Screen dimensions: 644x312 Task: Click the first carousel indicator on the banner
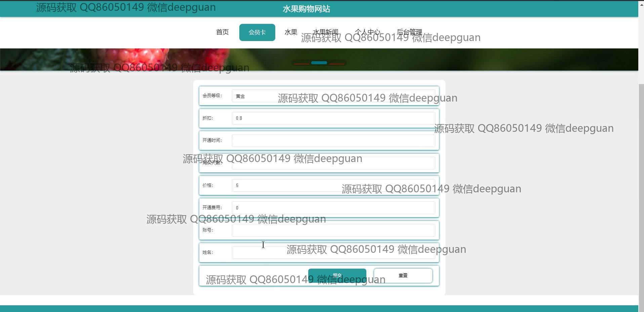click(301, 63)
